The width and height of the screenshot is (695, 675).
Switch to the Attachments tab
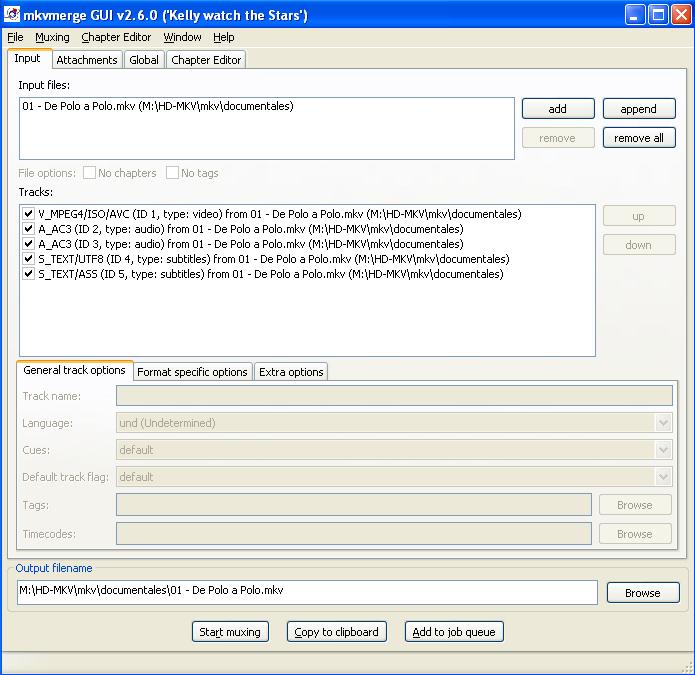(x=86, y=60)
